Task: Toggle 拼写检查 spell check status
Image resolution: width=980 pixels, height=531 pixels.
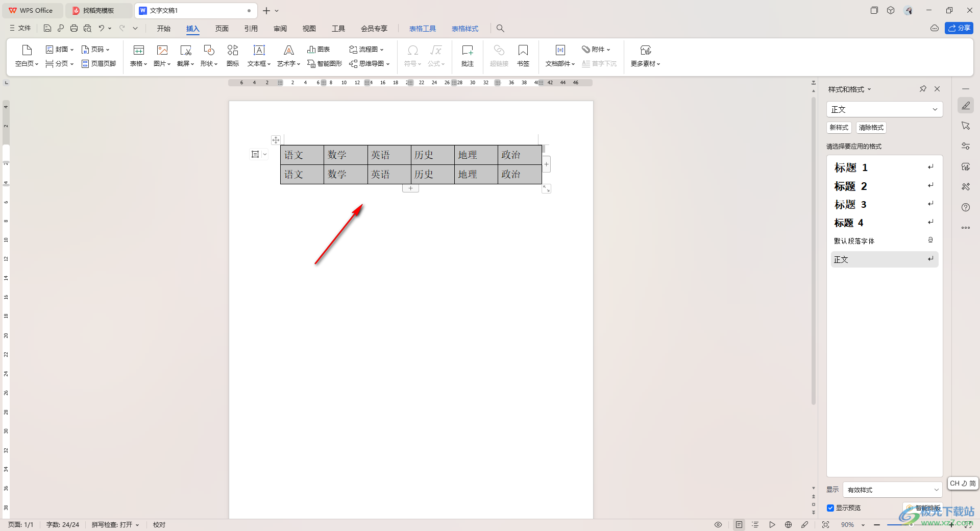Action: (115, 524)
